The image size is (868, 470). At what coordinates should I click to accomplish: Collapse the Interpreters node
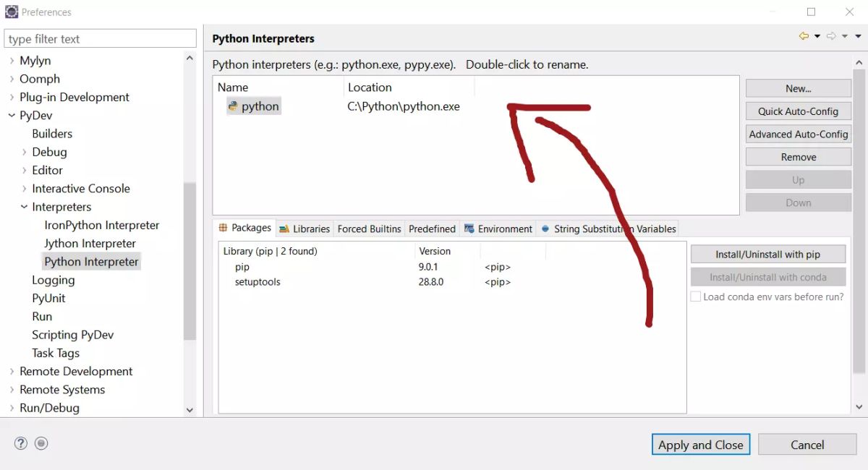tap(24, 207)
